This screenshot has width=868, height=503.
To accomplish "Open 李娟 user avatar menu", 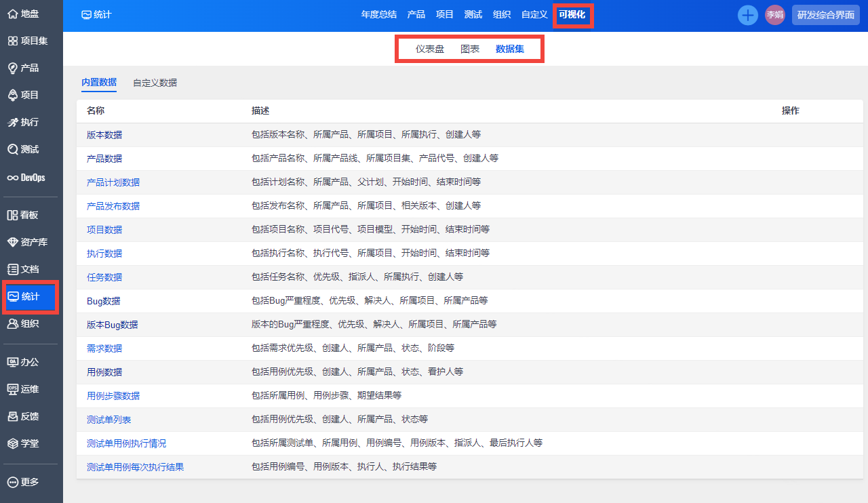I will tap(774, 15).
